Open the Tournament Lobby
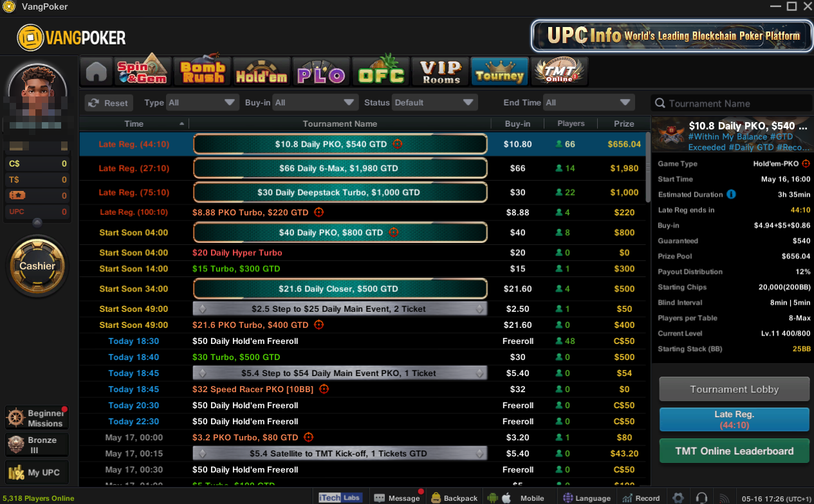The image size is (814, 504). (734, 389)
